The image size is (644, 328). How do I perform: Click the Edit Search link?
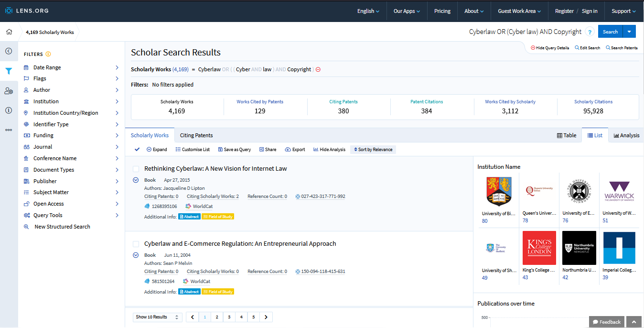pyautogui.click(x=588, y=48)
